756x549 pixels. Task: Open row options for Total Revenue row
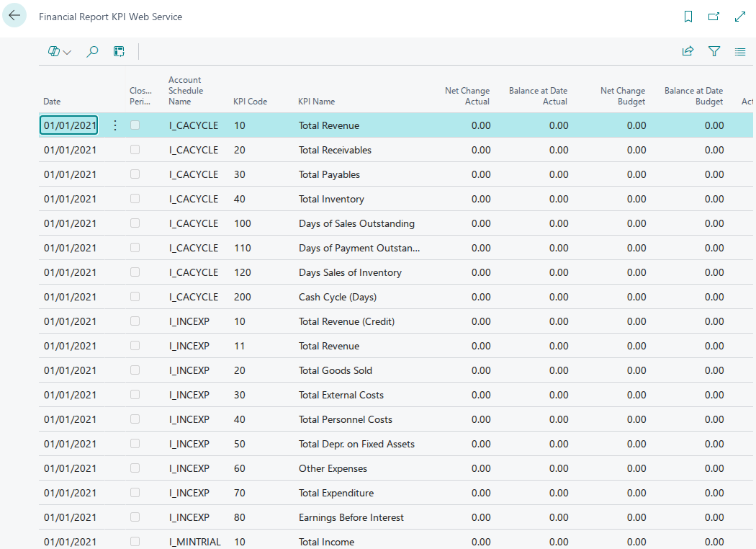point(115,125)
